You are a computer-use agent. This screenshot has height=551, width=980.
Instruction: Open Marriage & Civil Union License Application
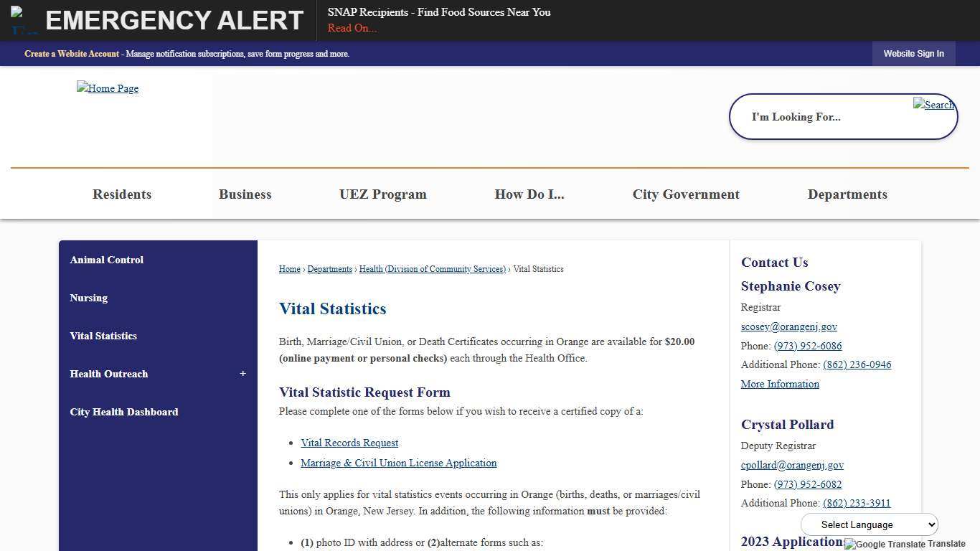[x=398, y=463]
